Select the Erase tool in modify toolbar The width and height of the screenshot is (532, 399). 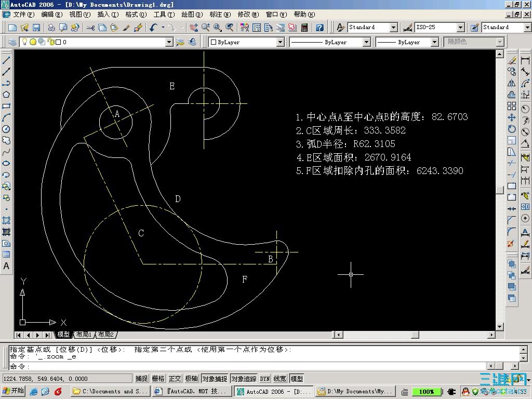[512, 61]
